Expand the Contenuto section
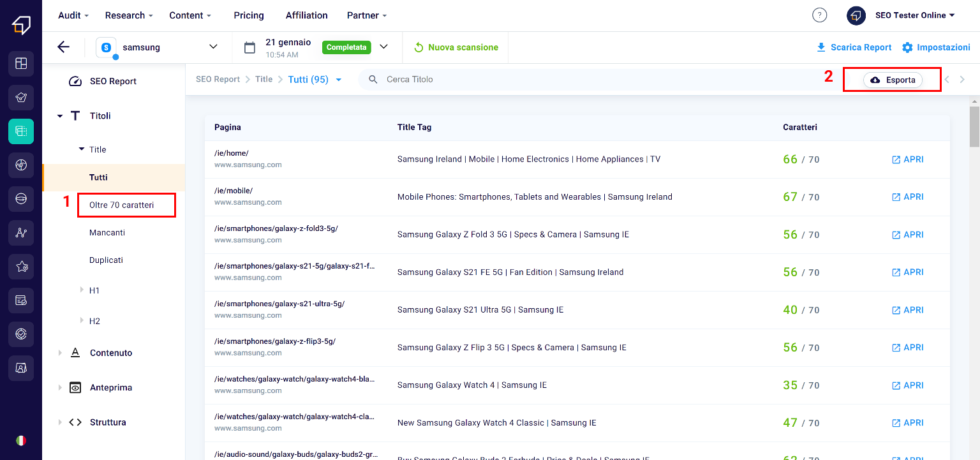 click(61, 353)
